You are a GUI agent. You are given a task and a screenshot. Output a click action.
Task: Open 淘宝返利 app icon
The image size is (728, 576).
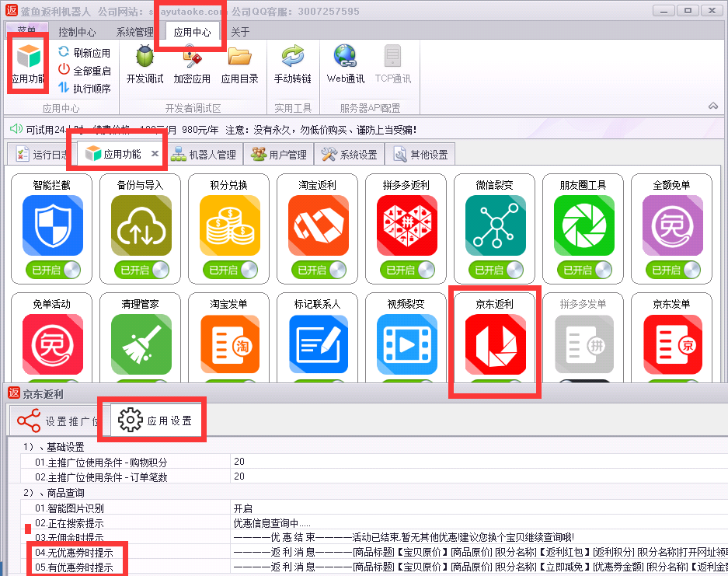pyautogui.click(x=319, y=225)
